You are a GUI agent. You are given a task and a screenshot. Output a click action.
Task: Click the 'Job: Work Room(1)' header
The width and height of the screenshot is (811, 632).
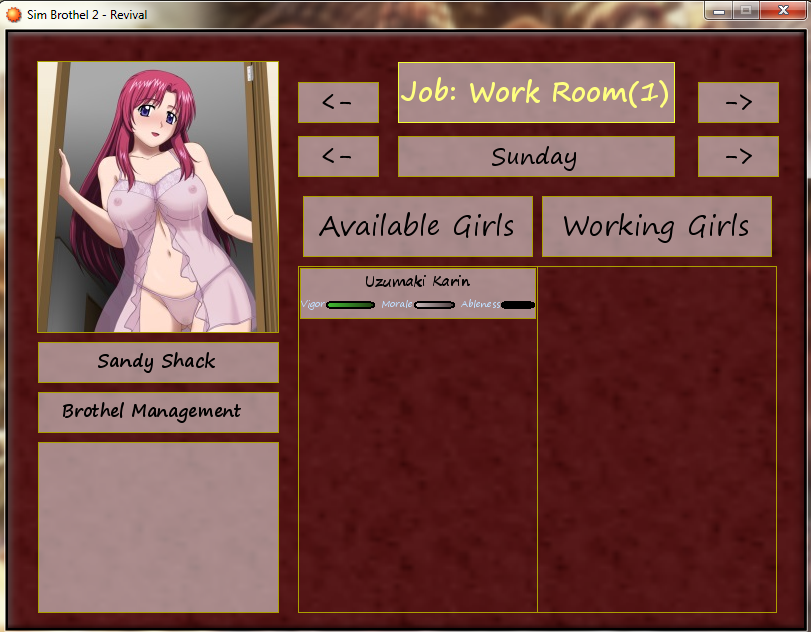click(x=536, y=93)
